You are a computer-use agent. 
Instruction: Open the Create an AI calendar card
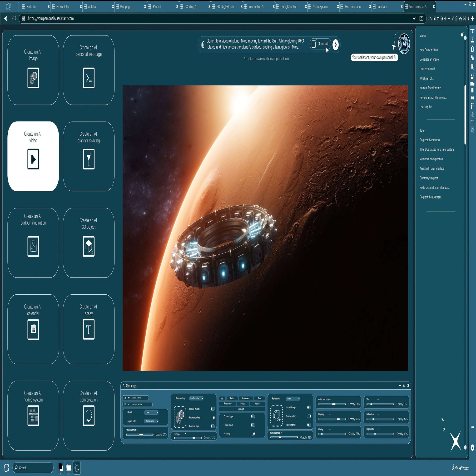point(33,329)
